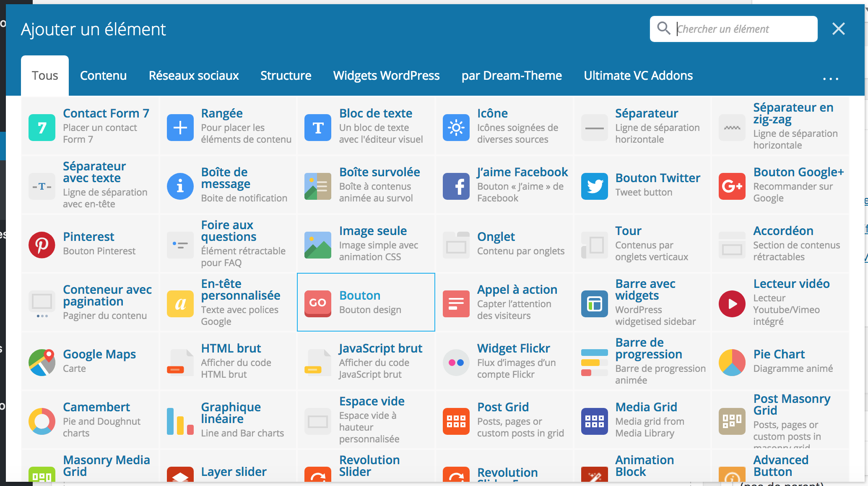Click the J'aime Facebook icon

pyautogui.click(x=456, y=186)
